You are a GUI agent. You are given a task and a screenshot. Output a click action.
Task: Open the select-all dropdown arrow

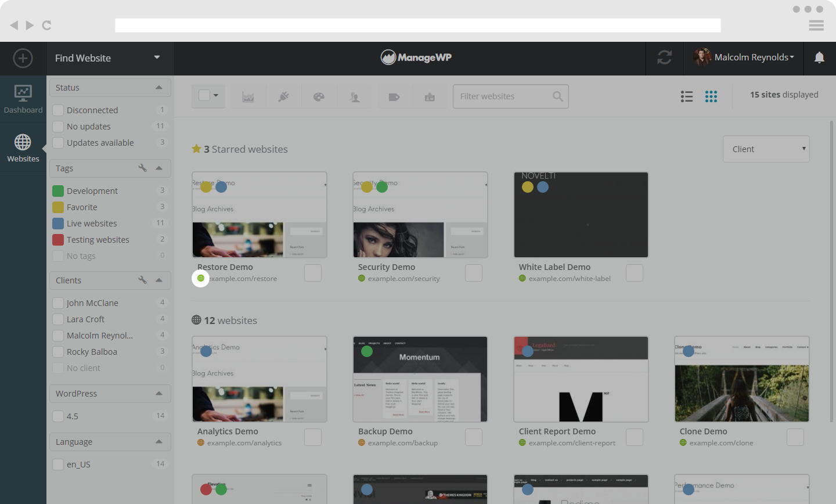pos(216,95)
